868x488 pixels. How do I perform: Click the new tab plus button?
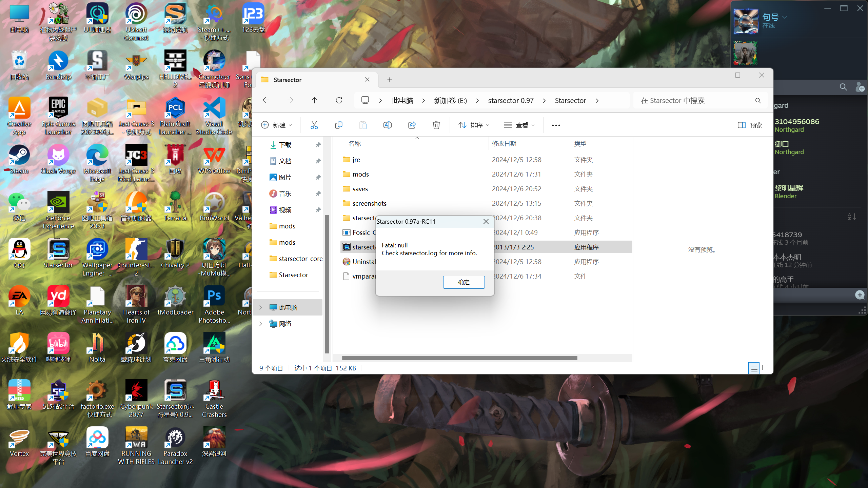click(x=390, y=80)
